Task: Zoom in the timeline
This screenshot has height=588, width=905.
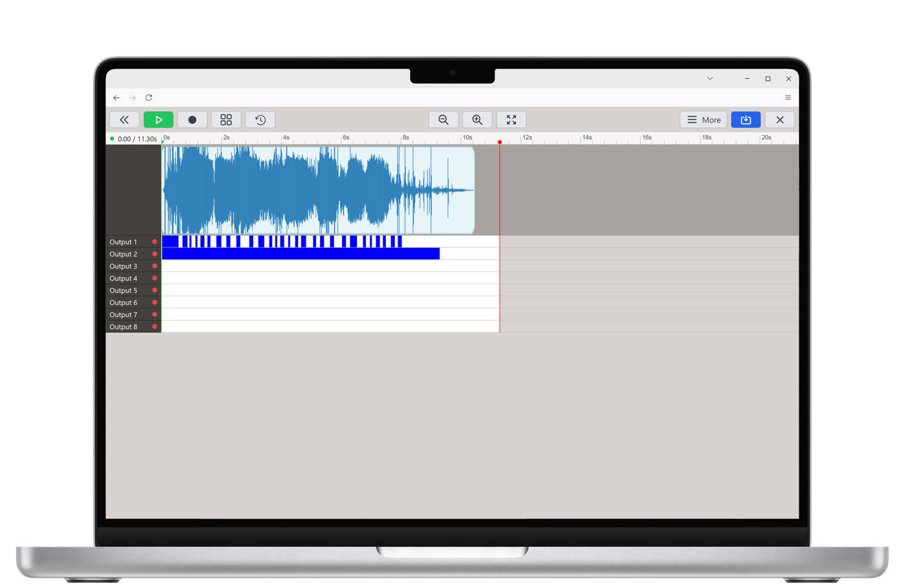Action: coord(477,120)
